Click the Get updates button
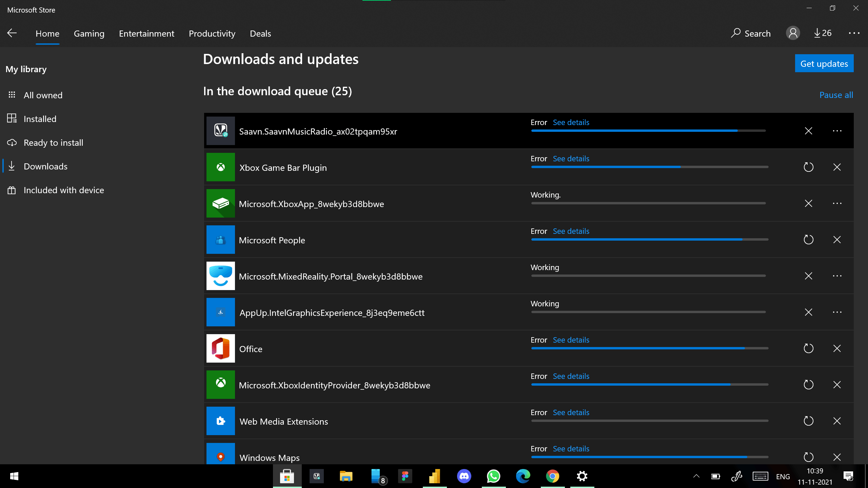Image resolution: width=868 pixels, height=488 pixels. [824, 63]
